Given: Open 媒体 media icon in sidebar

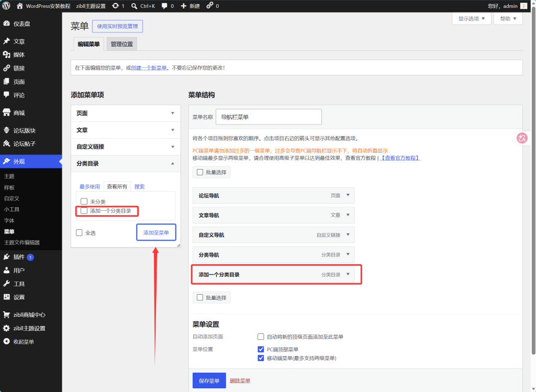Looking at the screenshot, I should pos(6,54).
